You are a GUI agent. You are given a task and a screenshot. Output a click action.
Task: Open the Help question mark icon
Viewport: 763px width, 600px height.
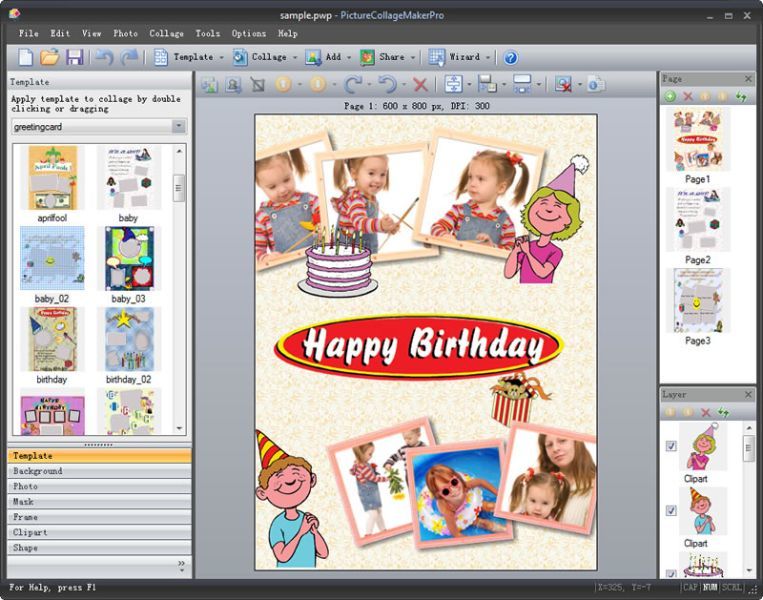click(510, 58)
